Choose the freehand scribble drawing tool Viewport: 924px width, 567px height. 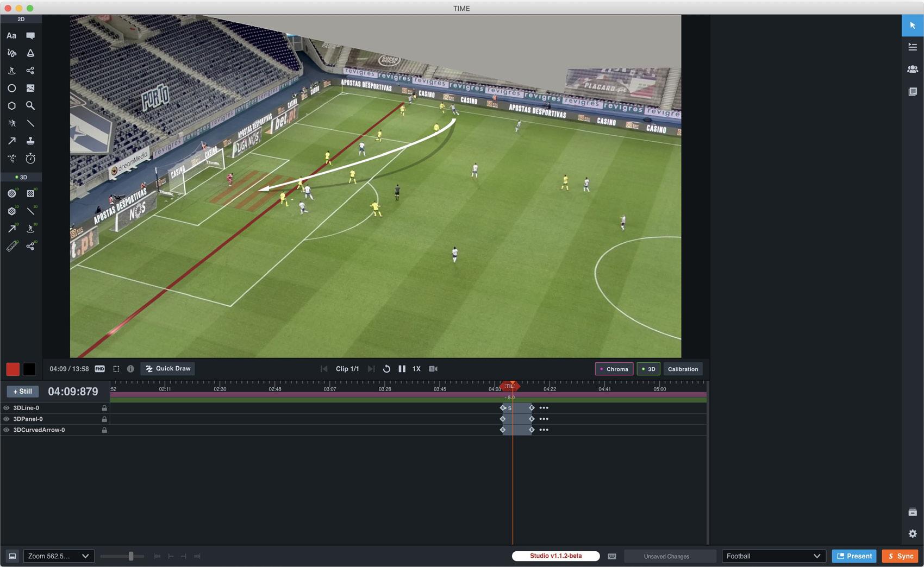11,53
